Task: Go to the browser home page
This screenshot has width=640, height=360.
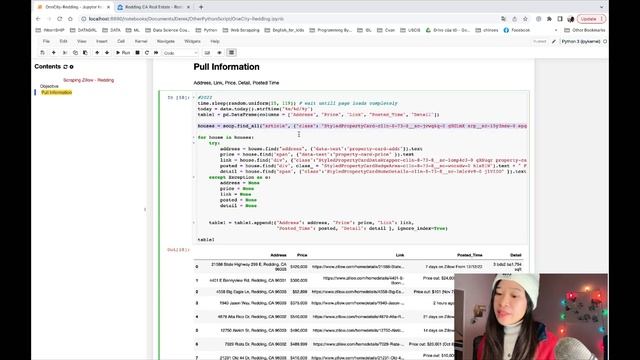Action: 70,19
